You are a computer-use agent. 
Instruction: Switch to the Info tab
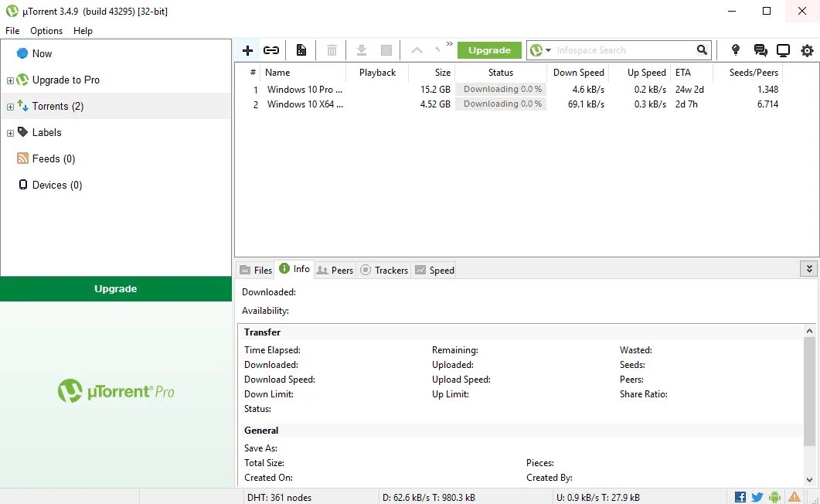pos(294,269)
